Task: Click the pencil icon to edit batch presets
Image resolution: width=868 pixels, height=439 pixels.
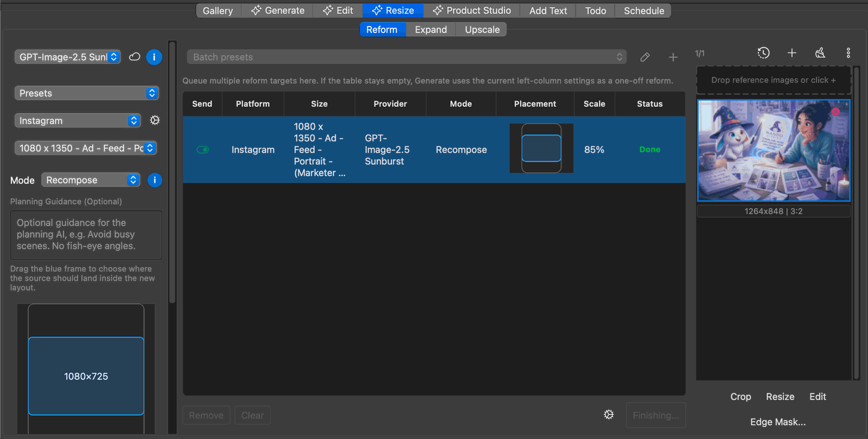Action: [645, 57]
